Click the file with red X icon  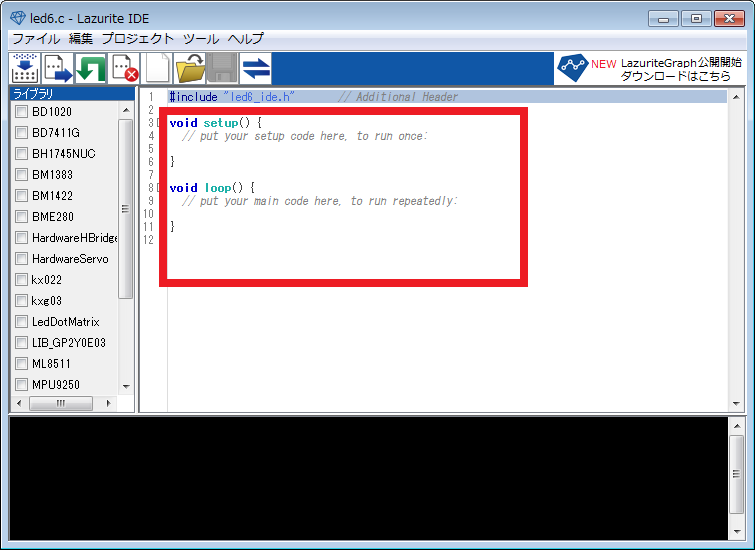tap(124, 68)
